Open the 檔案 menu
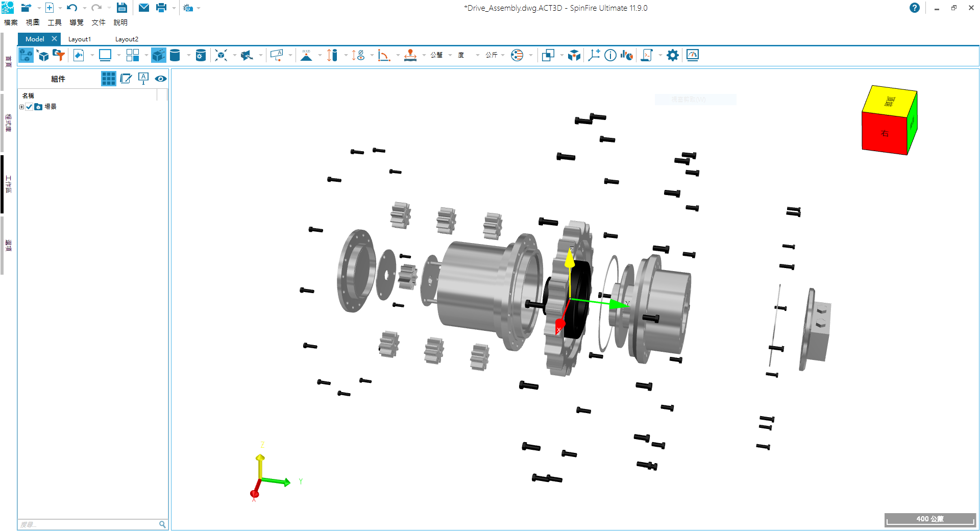 tap(11, 22)
